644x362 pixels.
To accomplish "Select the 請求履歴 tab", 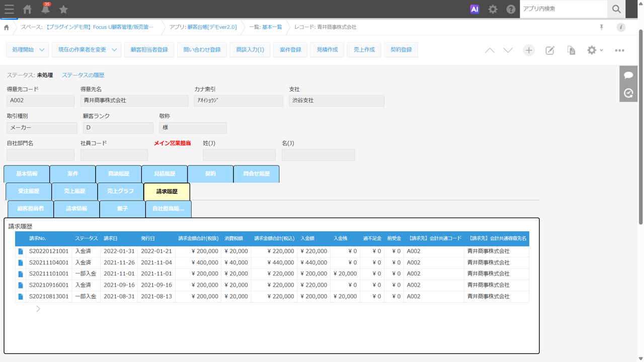I will click(x=167, y=192).
